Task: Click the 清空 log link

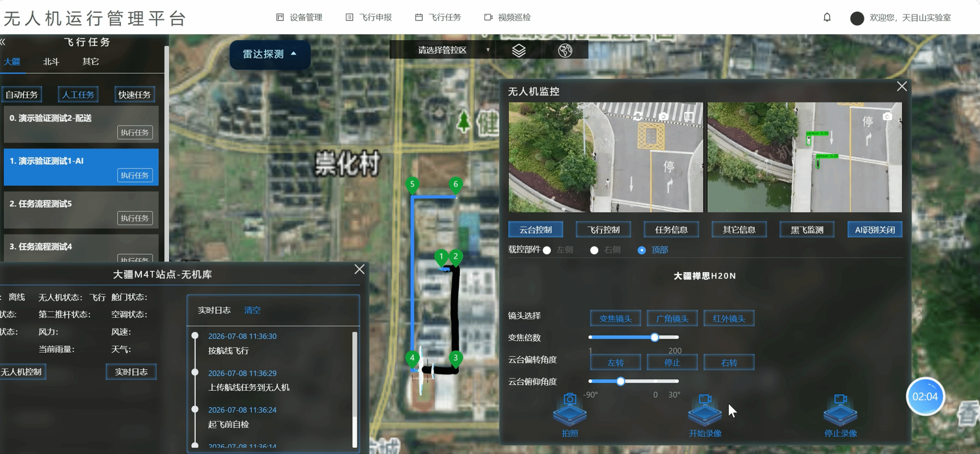Action: click(252, 310)
